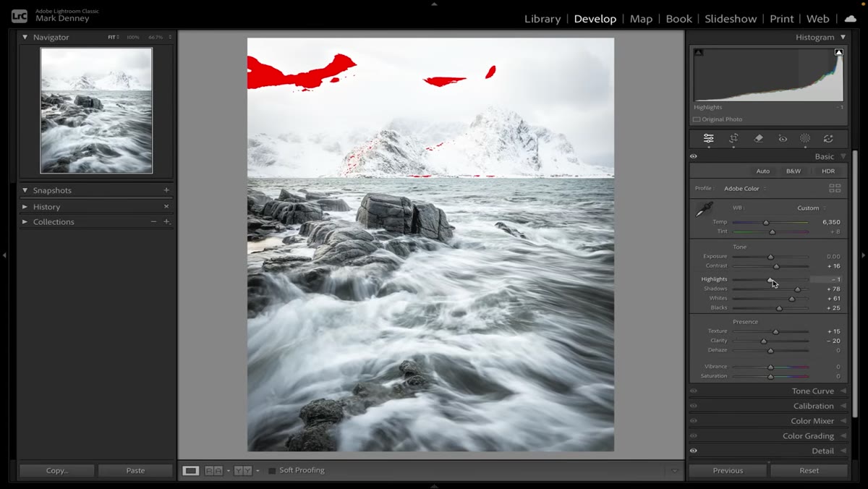The image size is (868, 489).
Task: Select the Edit sliders tool icon
Action: 708,138
